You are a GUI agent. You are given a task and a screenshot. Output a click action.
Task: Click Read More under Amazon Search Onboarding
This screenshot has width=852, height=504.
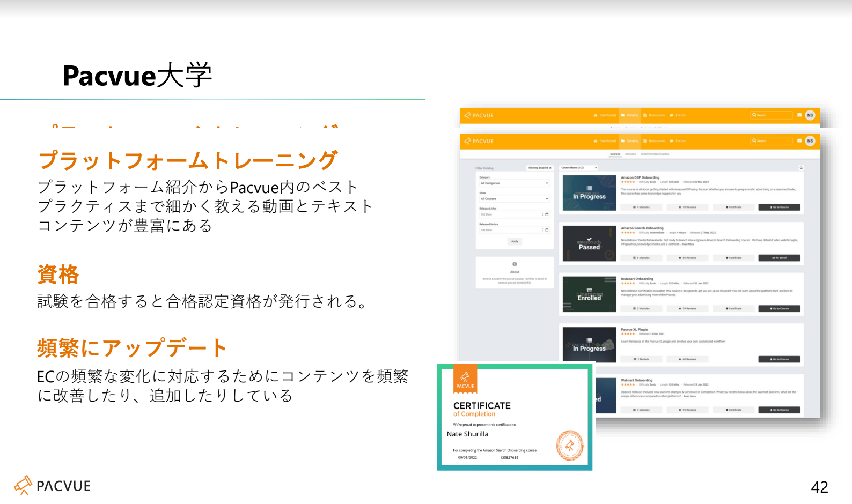[688, 244]
